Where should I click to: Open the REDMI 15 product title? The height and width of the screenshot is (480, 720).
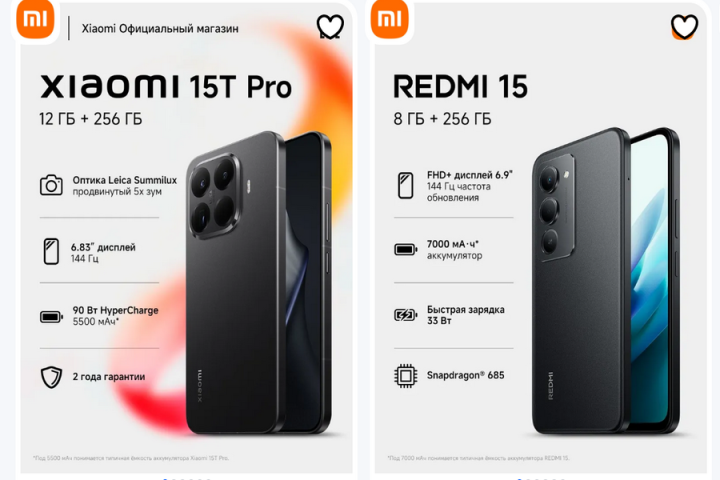point(460,86)
